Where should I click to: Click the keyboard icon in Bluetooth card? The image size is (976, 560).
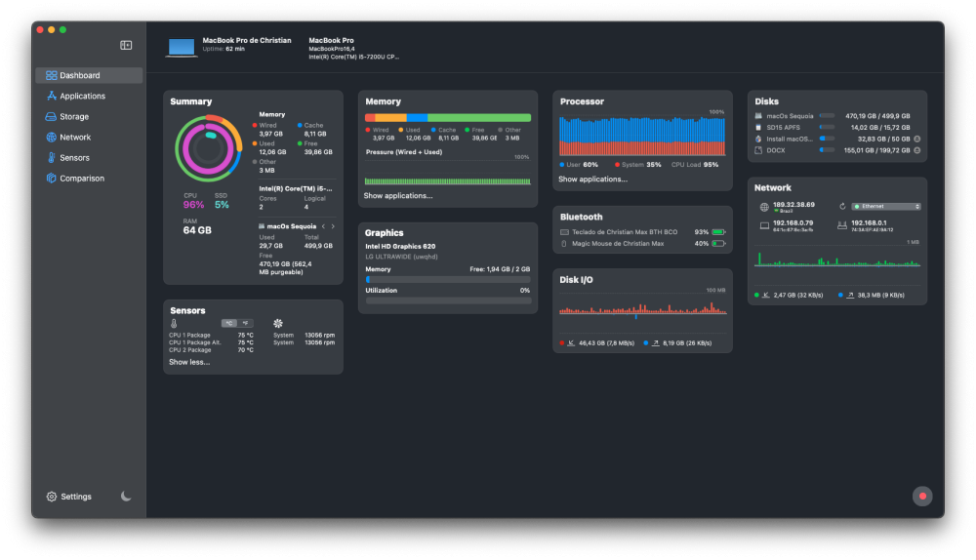click(564, 232)
